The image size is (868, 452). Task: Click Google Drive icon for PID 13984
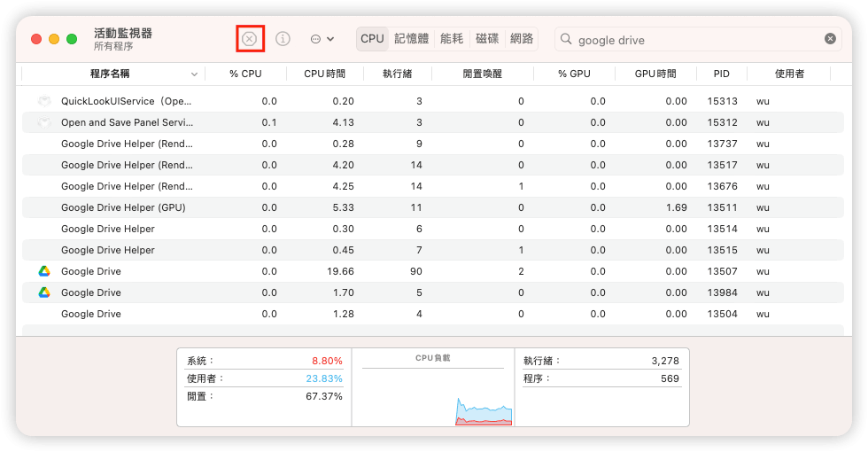pyautogui.click(x=44, y=292)
